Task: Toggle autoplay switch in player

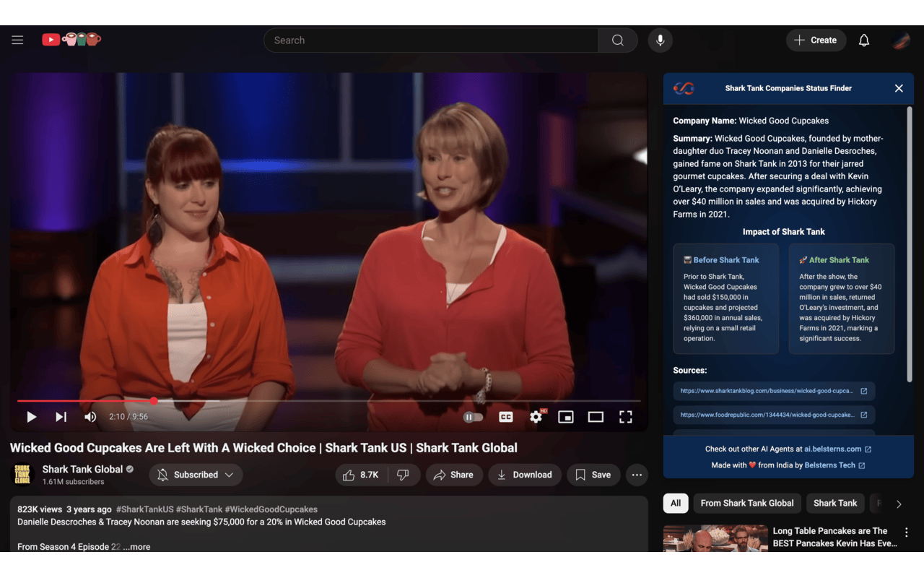Action: 473,417
